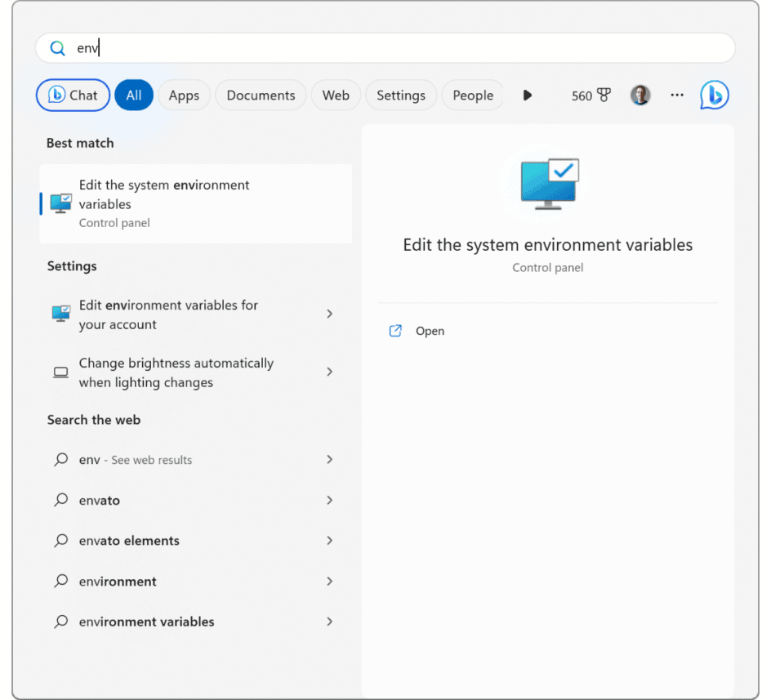Click the ellipsis options icon

[x=677, y=96]
